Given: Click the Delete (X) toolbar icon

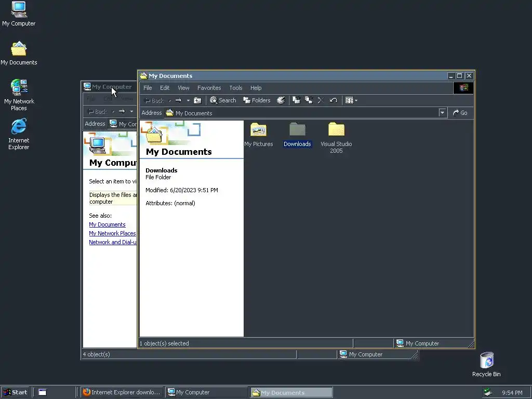Looking at the screenshot, I should [x=321, y=100].
